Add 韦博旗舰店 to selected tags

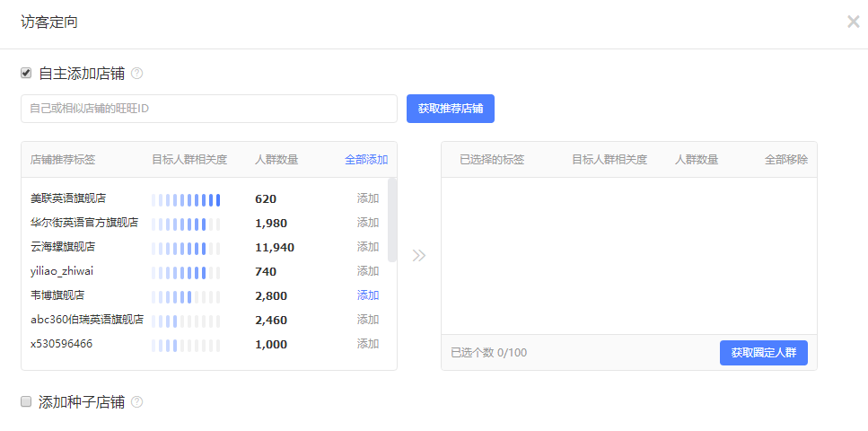point(368,295)
